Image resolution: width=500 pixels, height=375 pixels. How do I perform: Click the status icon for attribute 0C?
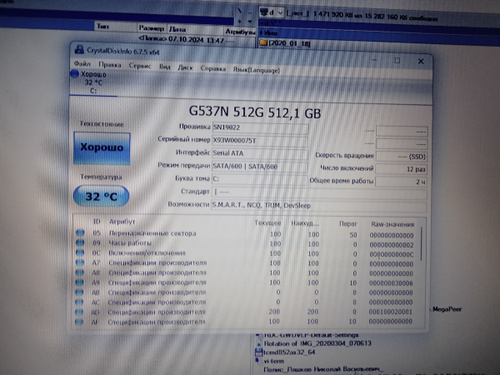(80, 253)
